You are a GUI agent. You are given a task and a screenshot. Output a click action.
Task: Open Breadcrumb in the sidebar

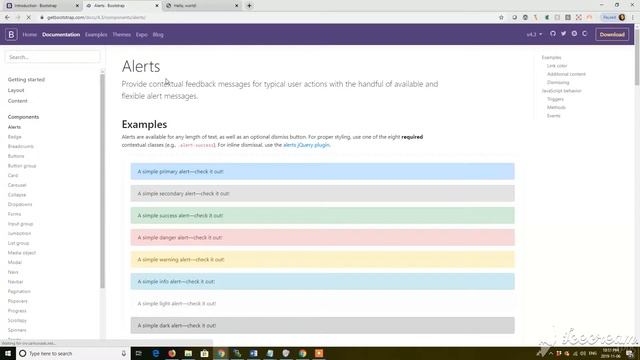(20, 146)
